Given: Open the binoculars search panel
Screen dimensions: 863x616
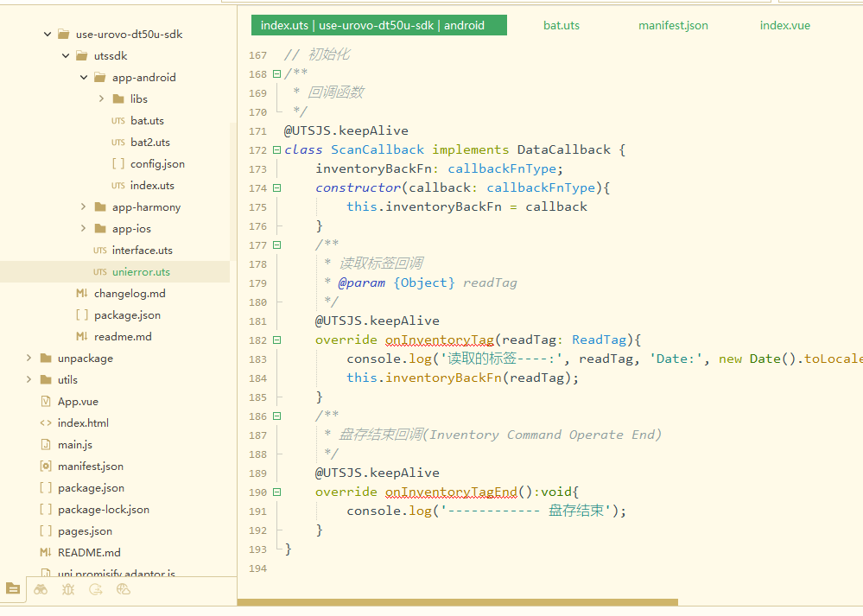Looking at the screenshot, I should coord(41,589).
